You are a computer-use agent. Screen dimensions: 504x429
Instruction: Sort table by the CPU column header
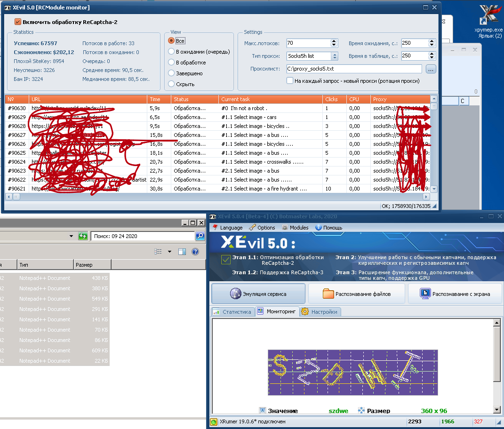pos(359,99)
